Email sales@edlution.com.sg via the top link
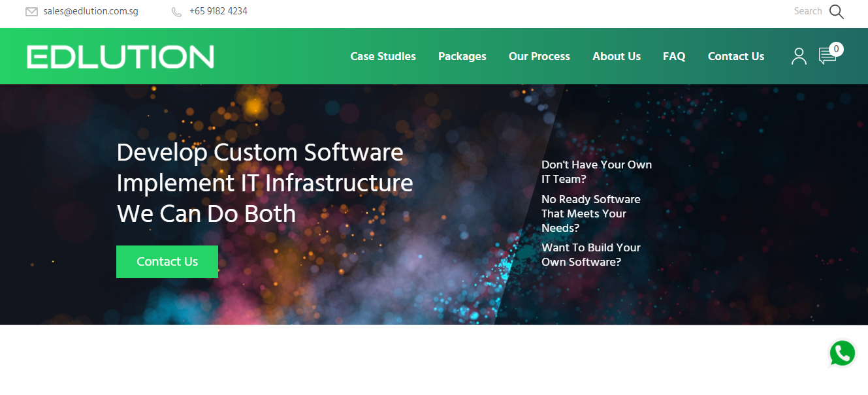The height and width of the screenshot is (395, 868). pyautogui.click(x=91, y=11)
